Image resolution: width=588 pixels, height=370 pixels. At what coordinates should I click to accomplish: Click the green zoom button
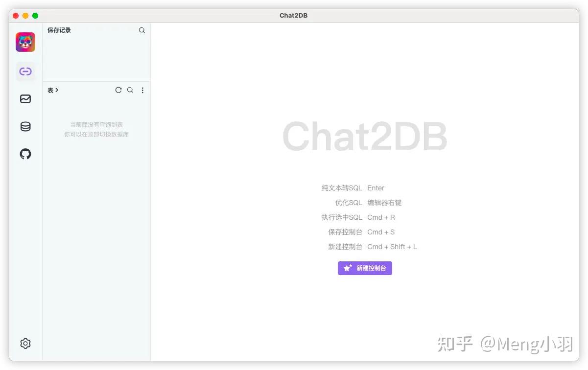(35, 15)
